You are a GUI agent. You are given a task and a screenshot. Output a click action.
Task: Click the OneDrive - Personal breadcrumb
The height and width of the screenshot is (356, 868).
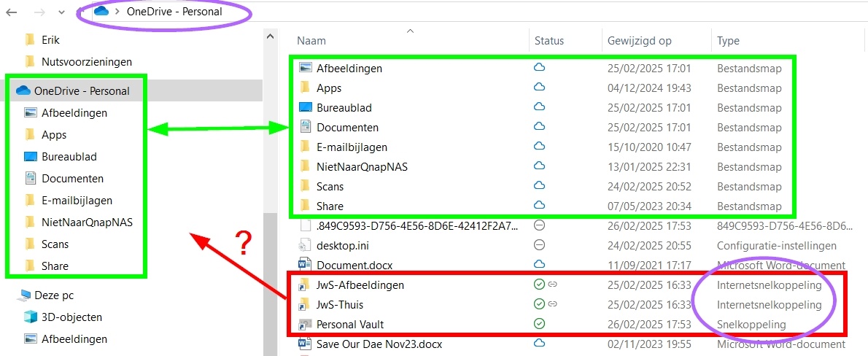(174, 11)
